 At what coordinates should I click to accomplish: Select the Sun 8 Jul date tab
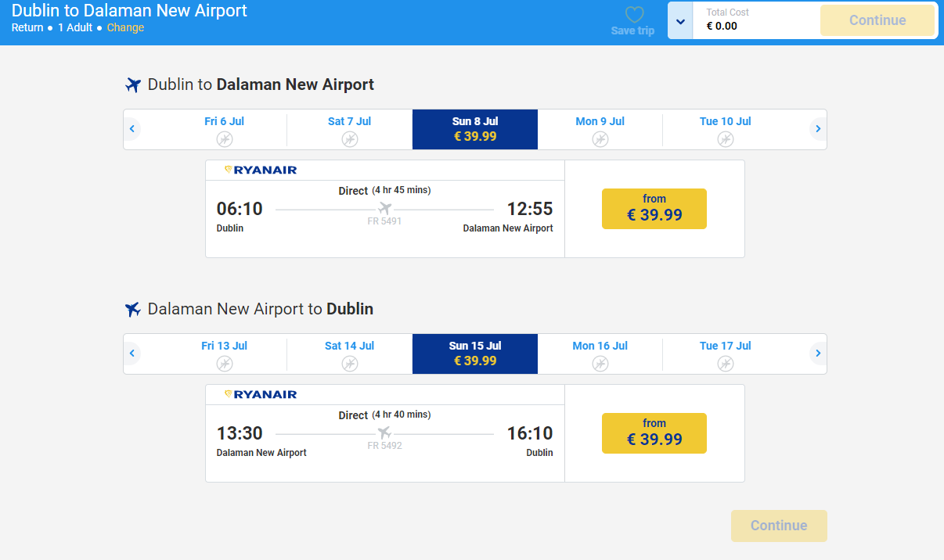click(474, 129)
